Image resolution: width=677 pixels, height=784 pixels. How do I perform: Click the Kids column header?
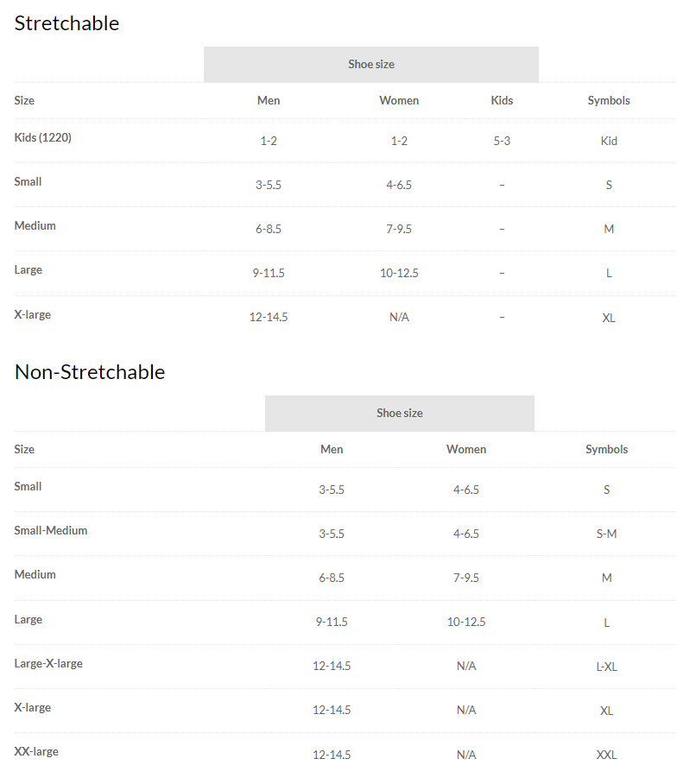(x=502, y=101)
